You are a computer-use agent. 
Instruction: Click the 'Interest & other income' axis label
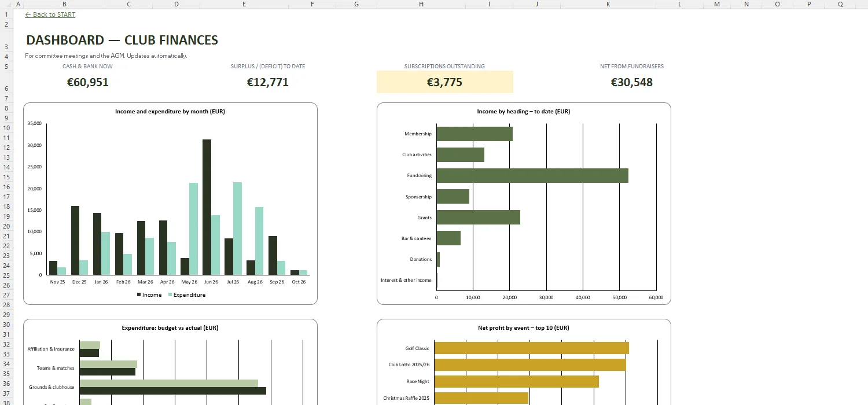406,280
